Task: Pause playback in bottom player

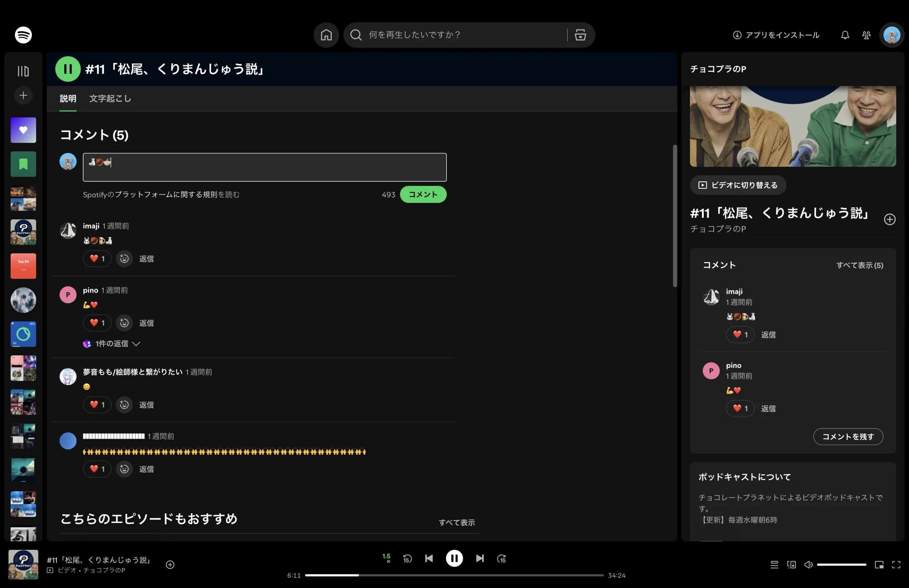Action: click(454, 558)
